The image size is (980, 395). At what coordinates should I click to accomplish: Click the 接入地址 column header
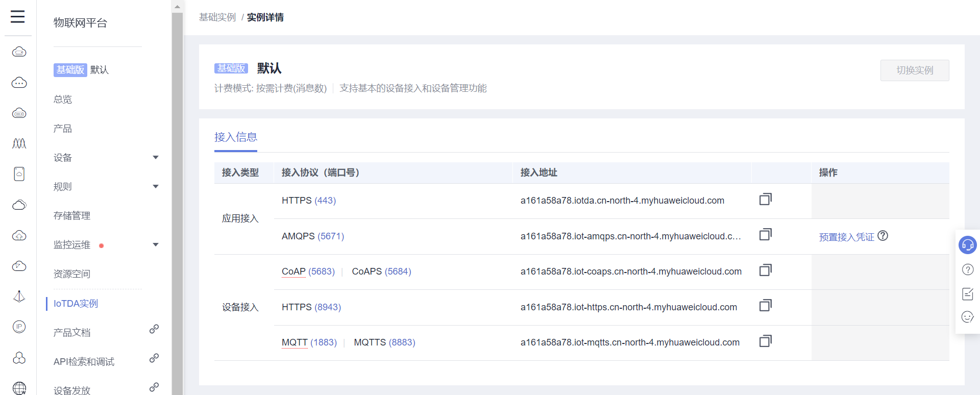pos(538,172)
